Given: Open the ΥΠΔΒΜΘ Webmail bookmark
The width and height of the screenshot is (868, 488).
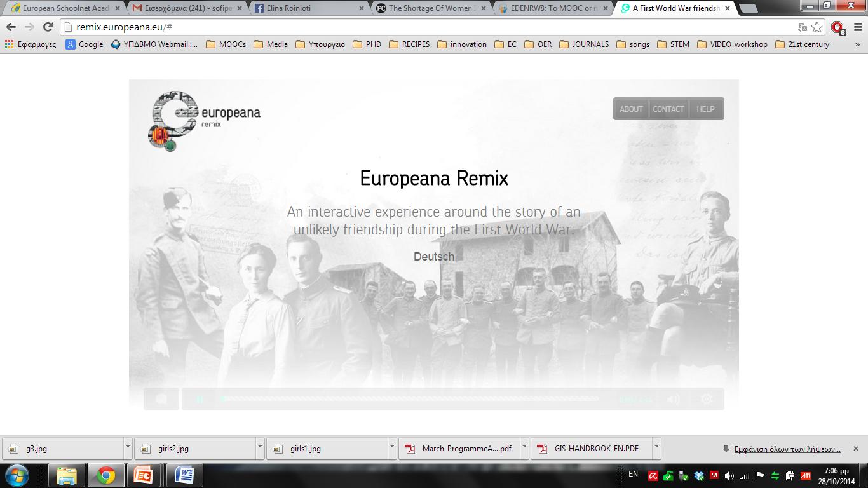Looking at the screenshot, I should point(154,44).
